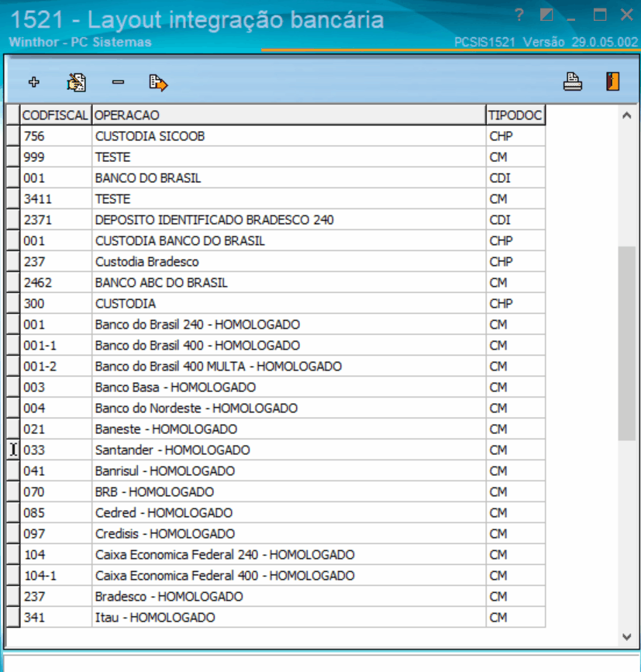
Task: Click code 2371 cell
Action: (x=56, y=220)
